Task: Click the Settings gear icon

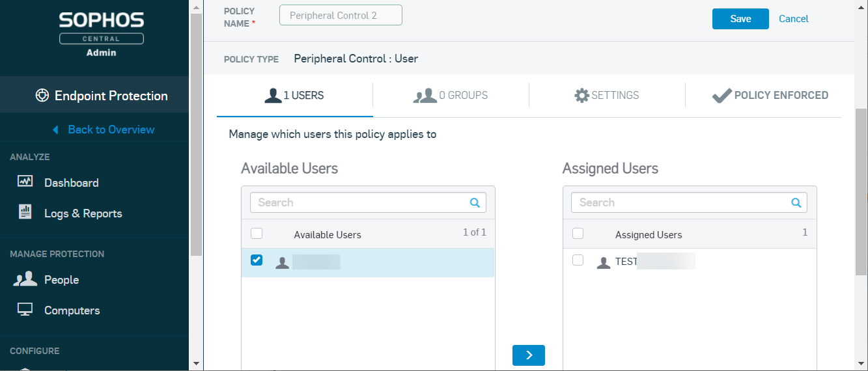Action: [x=581, y=96]
